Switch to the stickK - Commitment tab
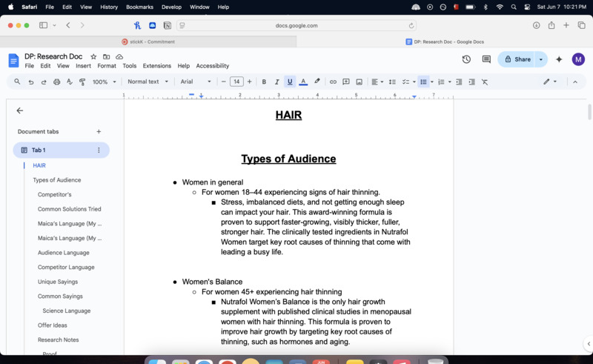 click(x=148, y=42)
